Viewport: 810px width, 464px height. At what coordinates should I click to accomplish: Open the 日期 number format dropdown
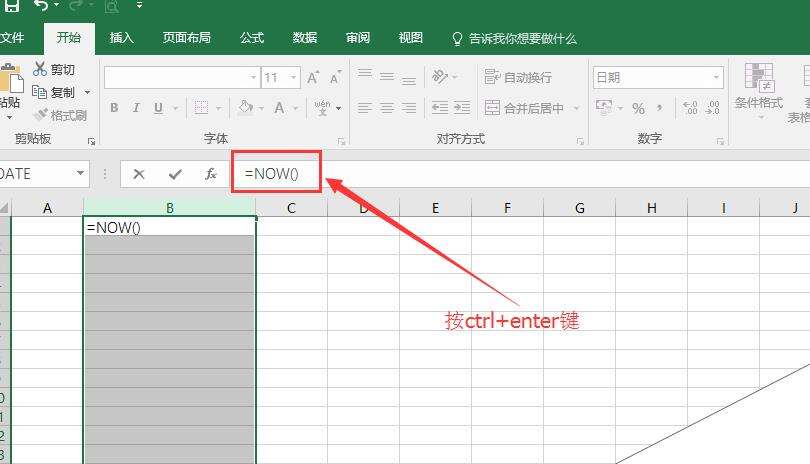pyautogui.click(x=716, y=78)
